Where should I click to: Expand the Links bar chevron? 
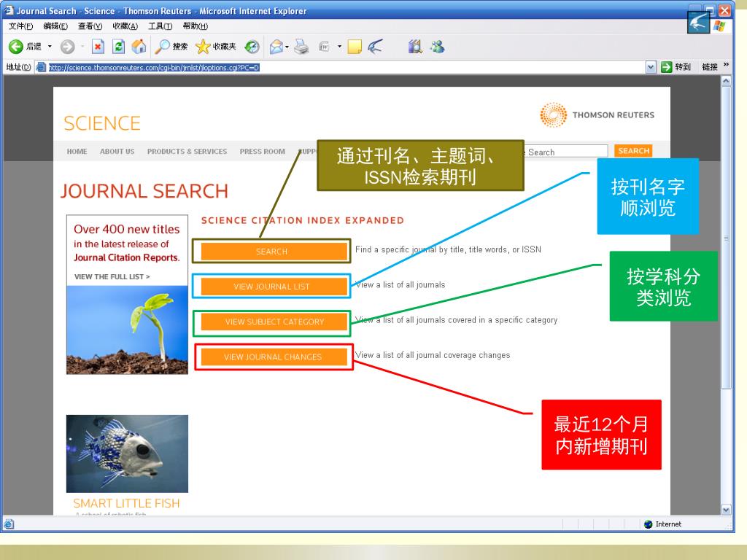(726, 65)
